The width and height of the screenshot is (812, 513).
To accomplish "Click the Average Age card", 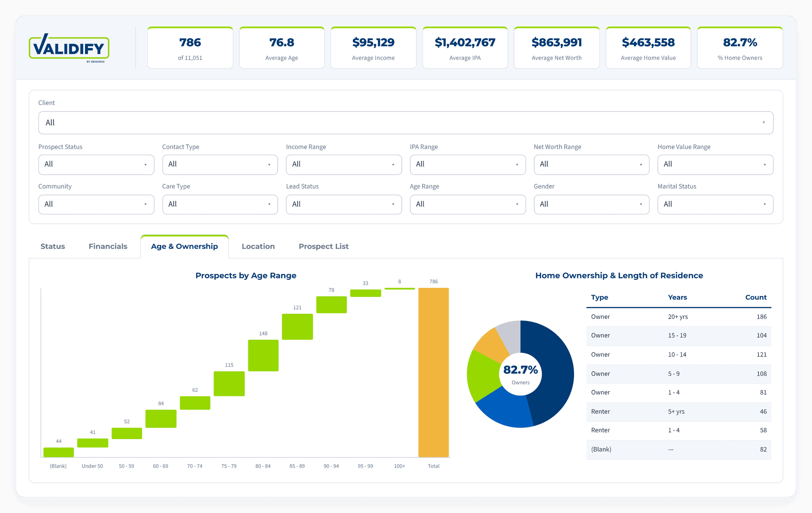I will tap(282, 48).
